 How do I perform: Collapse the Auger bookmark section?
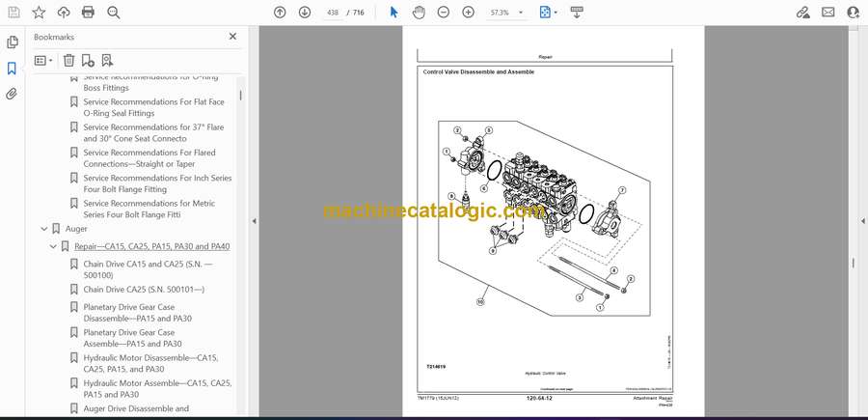[x=44, y=228]
